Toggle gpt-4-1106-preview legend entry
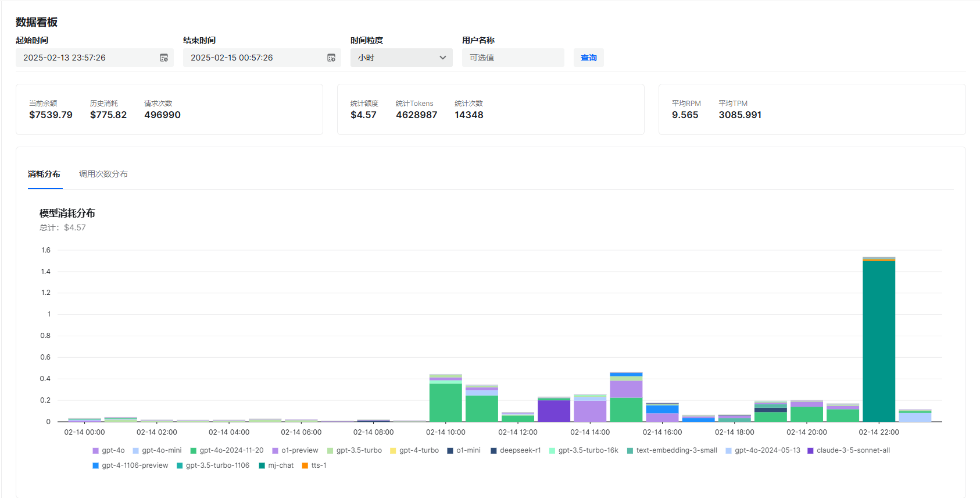Image resolution: width=980 pixels, height=498 pixels. point(130,465)
